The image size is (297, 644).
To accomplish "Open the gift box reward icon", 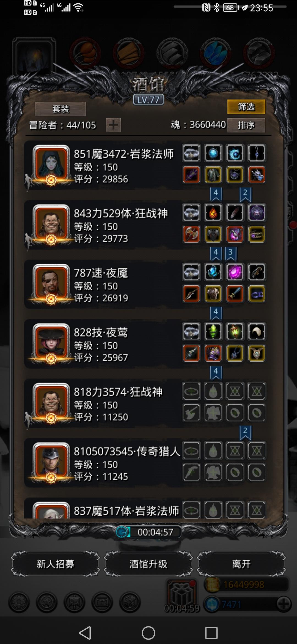I will pos(182,594).
